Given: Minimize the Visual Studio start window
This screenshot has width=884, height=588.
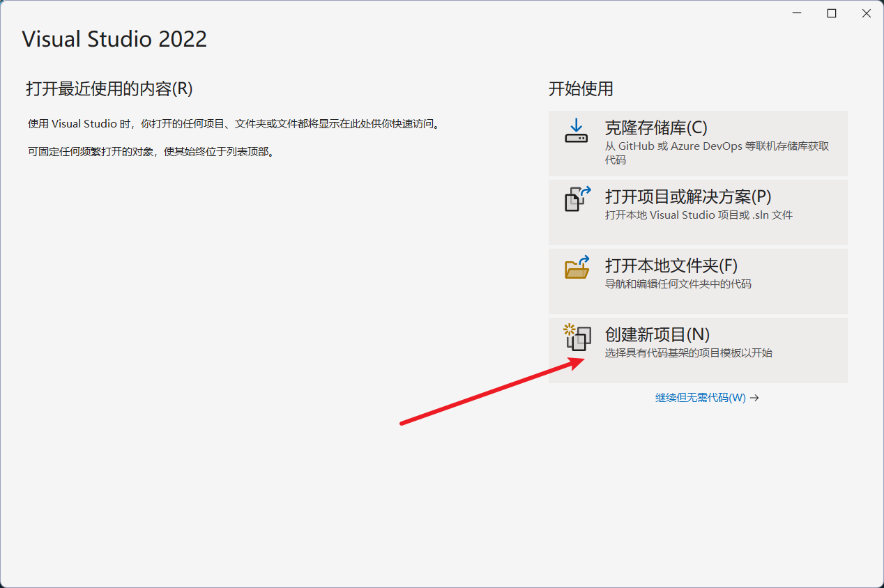Looking at the screenshot, I should [796, 13].
